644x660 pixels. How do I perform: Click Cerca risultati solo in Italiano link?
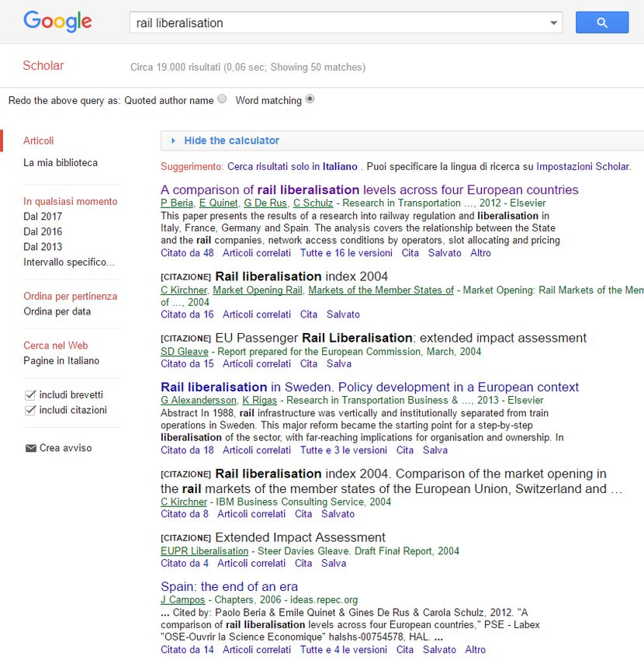293,167
